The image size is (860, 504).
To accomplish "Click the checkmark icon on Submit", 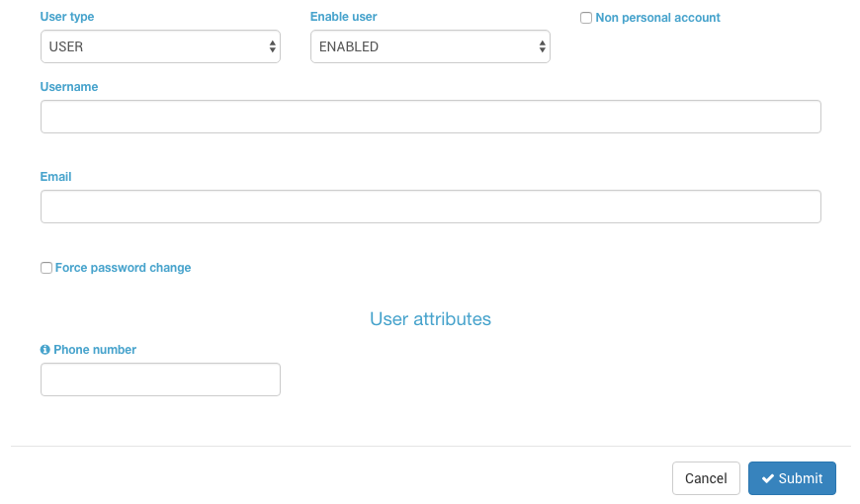I will click(x=768, y=478).
